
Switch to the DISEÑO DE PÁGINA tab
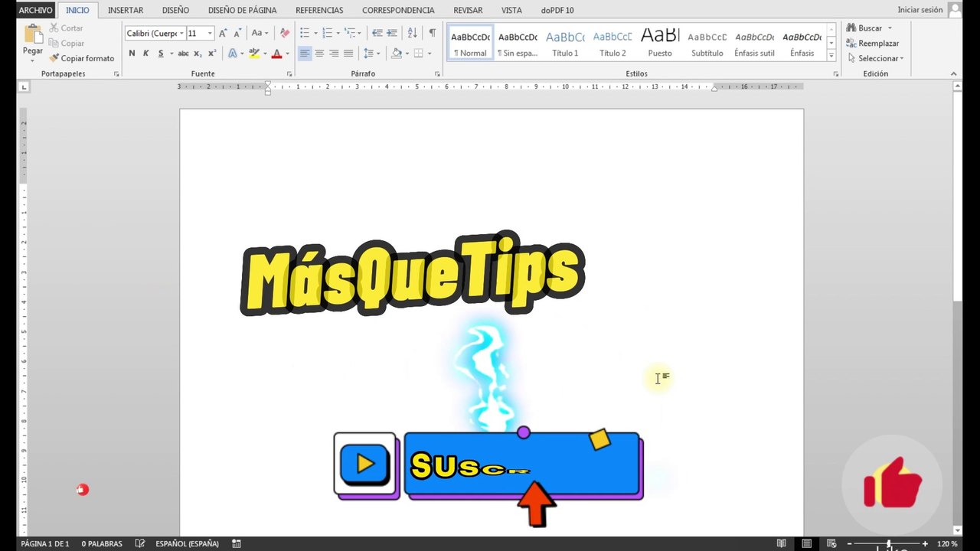(243, 10)
